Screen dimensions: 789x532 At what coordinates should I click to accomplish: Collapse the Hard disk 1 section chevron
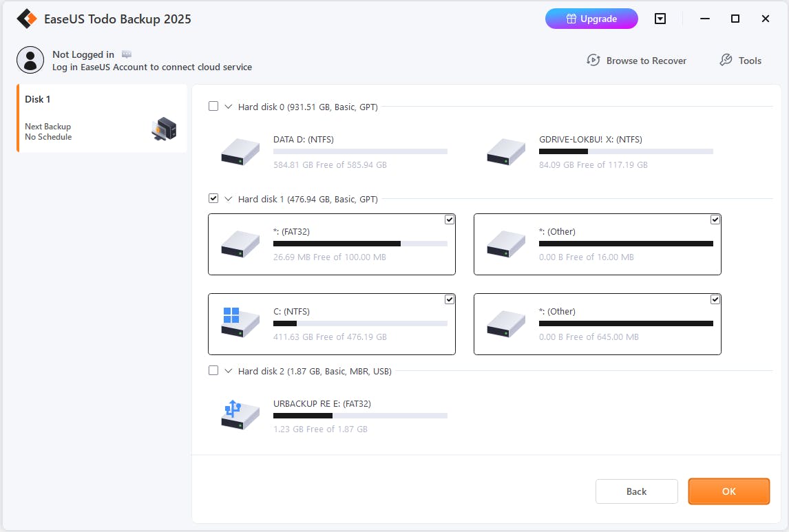(x=229, y=199)
